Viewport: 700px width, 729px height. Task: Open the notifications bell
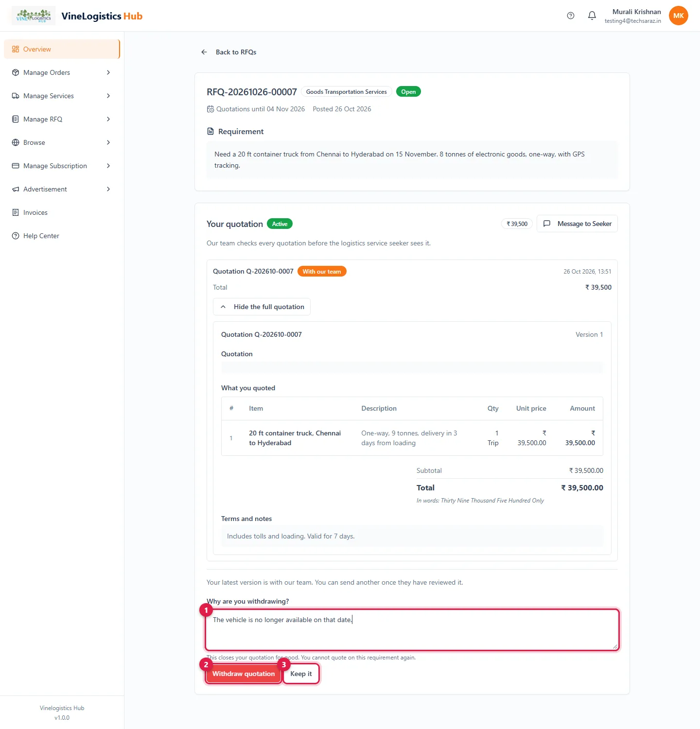coord(592,16)
